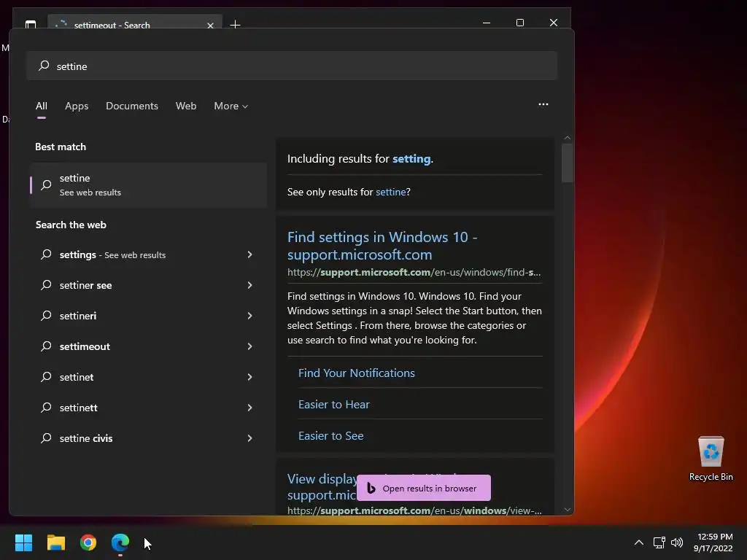This screenshot has height=560, width=747.
Task: Minimize the Edge browser window
Action: 487,23
